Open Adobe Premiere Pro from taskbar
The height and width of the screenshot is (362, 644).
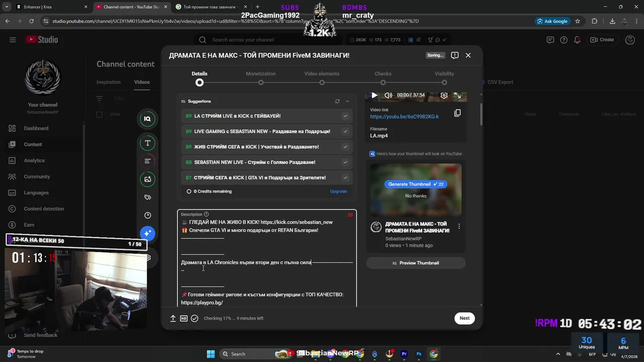click(404, 354)
